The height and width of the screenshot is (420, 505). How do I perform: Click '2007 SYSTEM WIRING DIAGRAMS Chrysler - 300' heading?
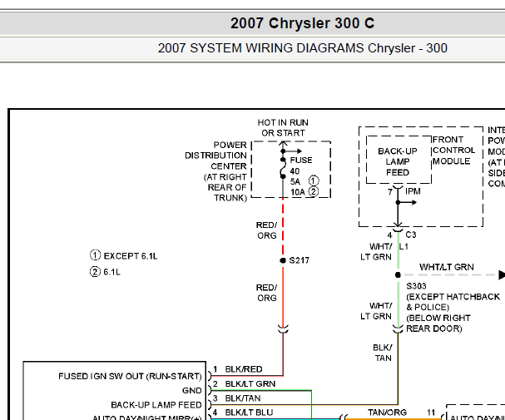pyautogui.click(x=303, y=48)
